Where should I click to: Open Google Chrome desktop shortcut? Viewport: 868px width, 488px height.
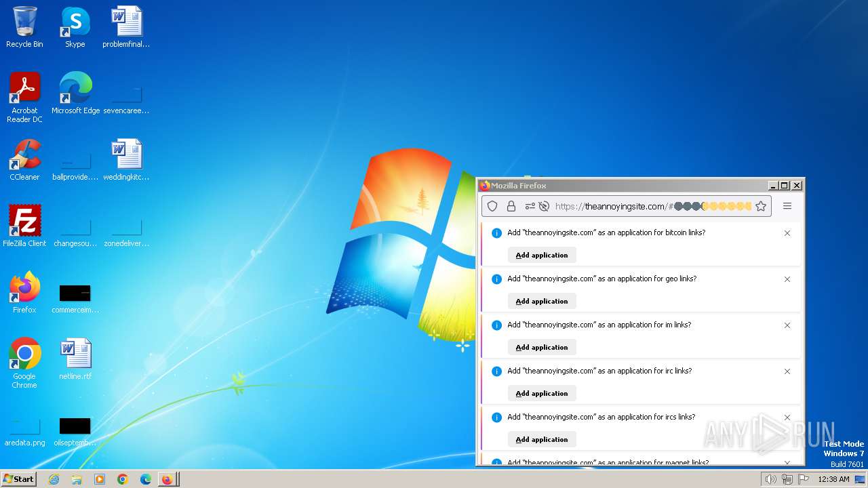[24, 363]
